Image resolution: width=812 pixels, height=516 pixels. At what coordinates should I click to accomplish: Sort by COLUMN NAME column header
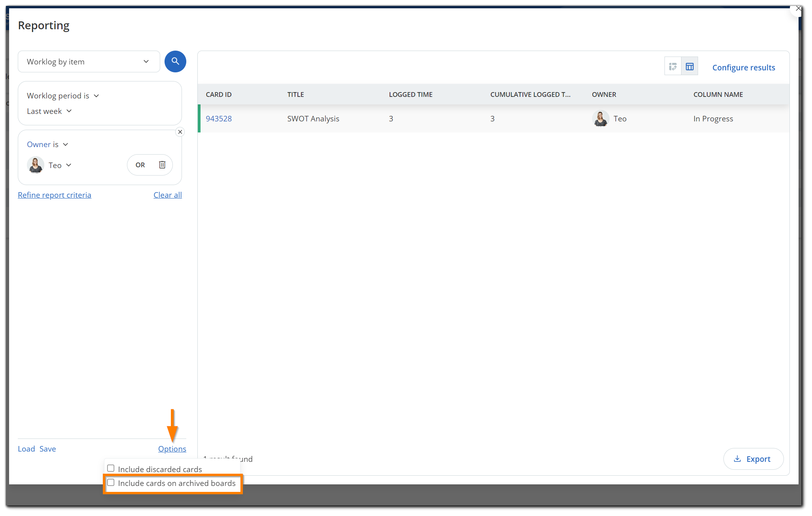[718, 95]
